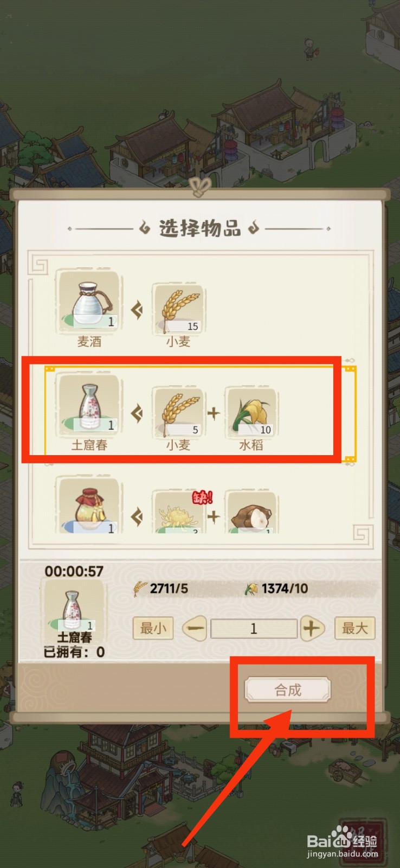
Task: Tap the arrow beside 麦酒 recipe
Action: click(137, 310)
